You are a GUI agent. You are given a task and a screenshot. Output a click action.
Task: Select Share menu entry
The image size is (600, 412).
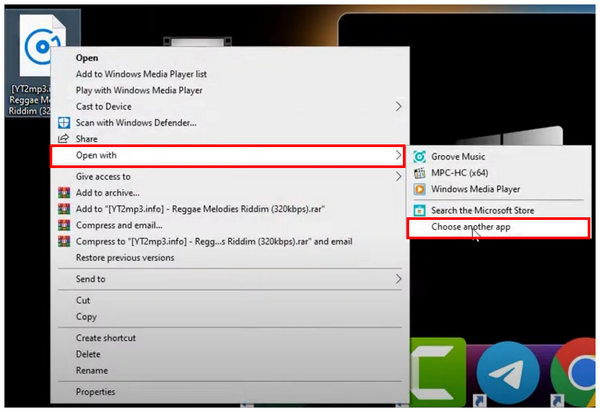[x=86, y=139]
